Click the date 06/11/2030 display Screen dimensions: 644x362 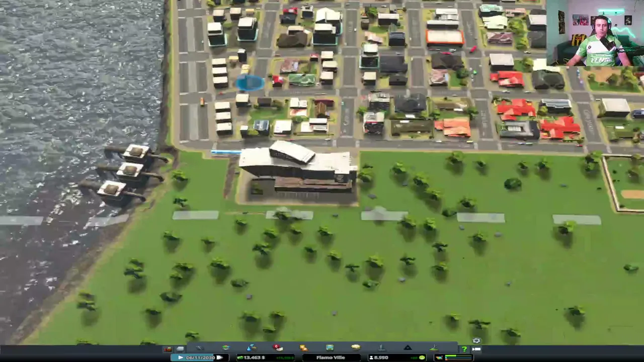[x=200, y=357]
